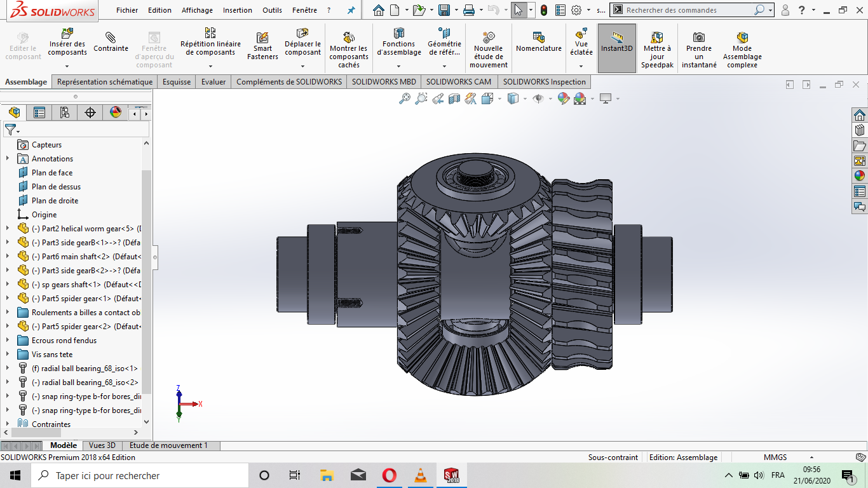
Task: Open DisplayManager color sphere tab
Action: pyautogui.click(x=116, y=113)
